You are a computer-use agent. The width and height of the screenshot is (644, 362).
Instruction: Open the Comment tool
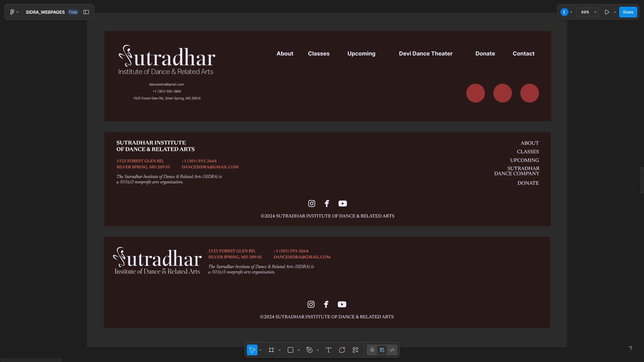(342, 350)
